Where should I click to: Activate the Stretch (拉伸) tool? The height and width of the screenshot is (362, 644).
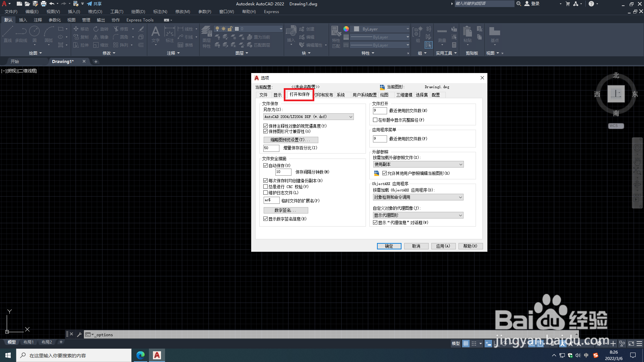tap(81, 45)
